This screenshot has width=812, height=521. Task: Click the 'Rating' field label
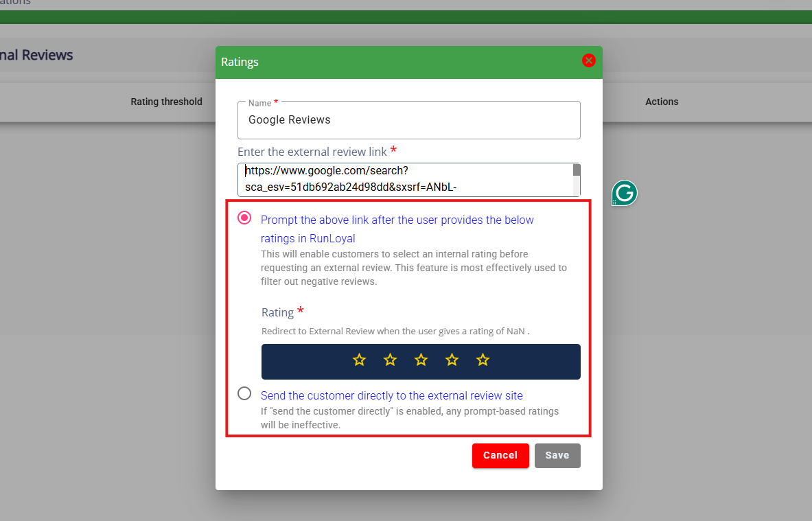(277, 312)
